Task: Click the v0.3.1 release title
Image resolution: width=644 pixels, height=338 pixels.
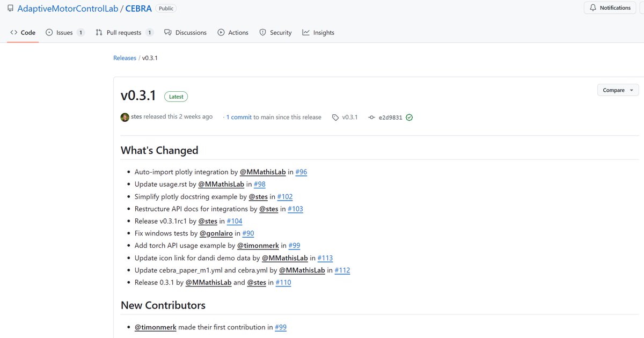Action: click(138, 95)
